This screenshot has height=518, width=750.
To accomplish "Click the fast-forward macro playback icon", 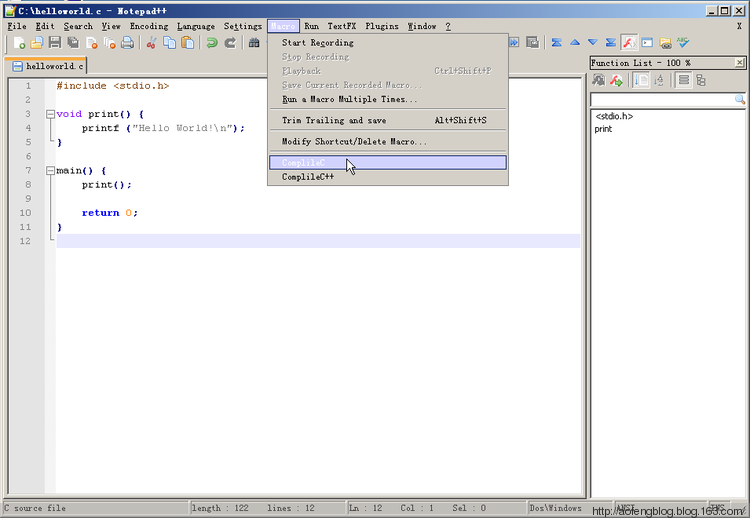I will (x=514, y=43).
